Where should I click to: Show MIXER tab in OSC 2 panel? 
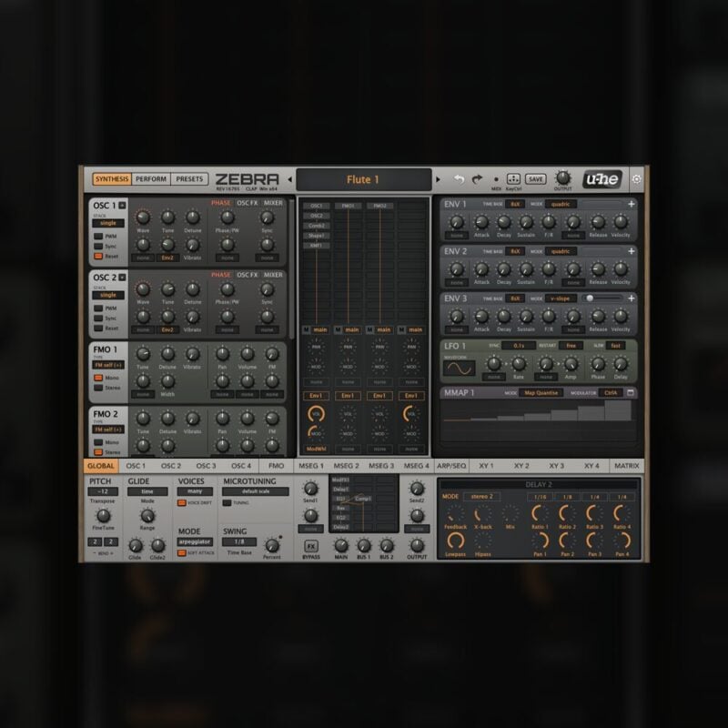(273, 275)
